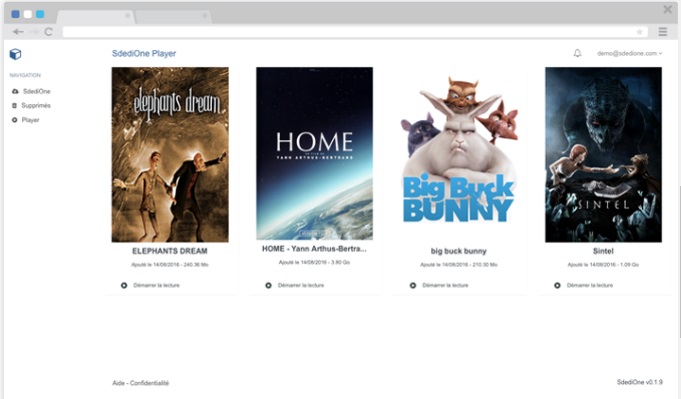This screenshot has width=681, height=399.
Task: Open the notifications bell
Action: tap(577, 53)
